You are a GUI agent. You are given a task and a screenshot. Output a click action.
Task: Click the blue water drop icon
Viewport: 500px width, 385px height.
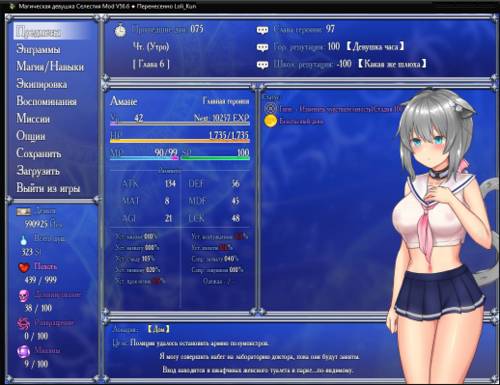tap(23, 240)
